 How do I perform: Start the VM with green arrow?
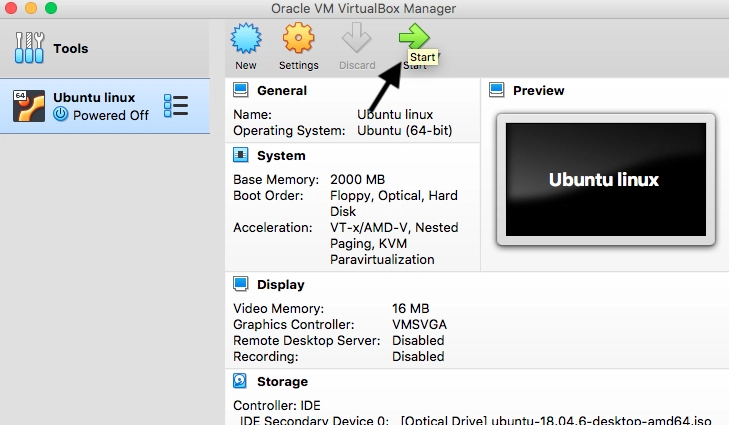tap(413, 38)
